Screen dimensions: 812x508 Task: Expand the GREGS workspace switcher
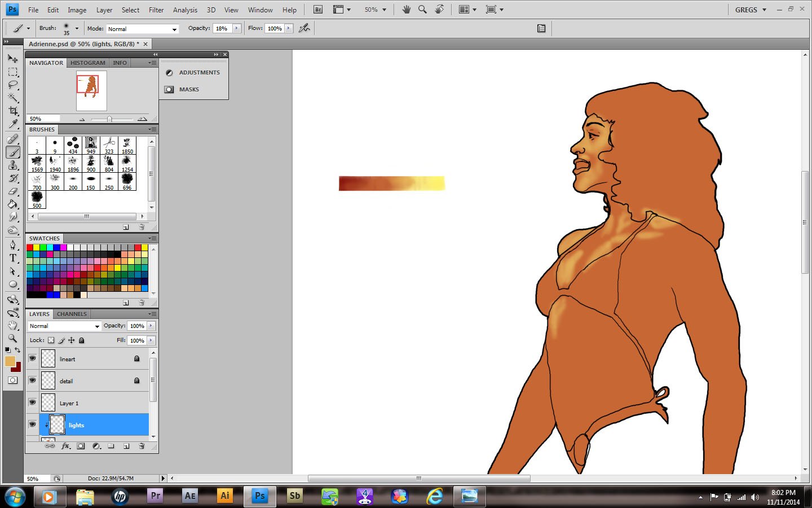pos(751,10)
